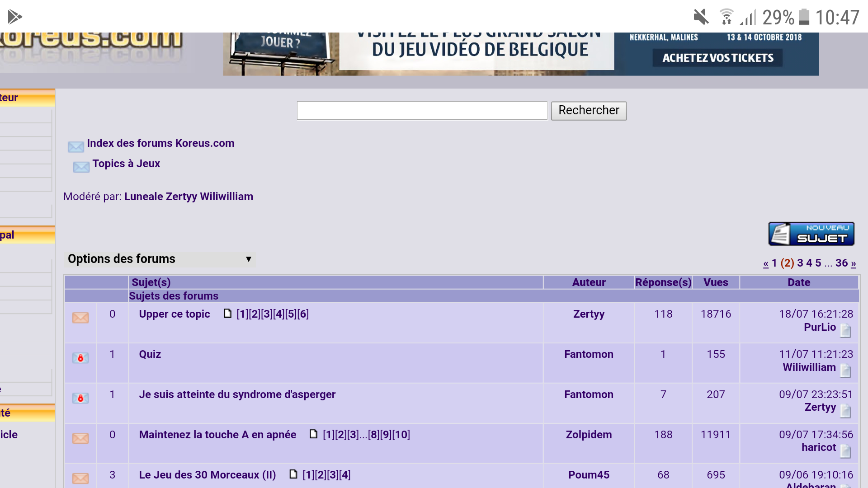The image size is (868, 488).
Task: Open moderator Luneale's profile
Action: pyautogui.click(x=143, y=197)
